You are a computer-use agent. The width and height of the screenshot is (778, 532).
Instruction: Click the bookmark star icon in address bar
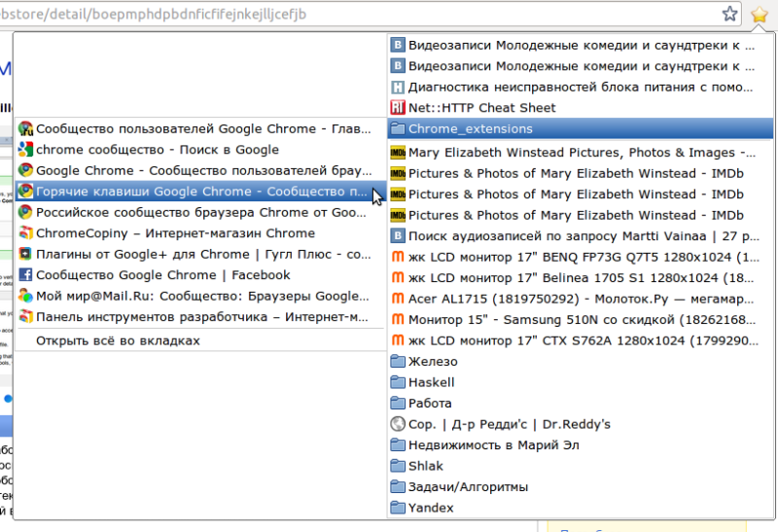click(x=729, y=14)
